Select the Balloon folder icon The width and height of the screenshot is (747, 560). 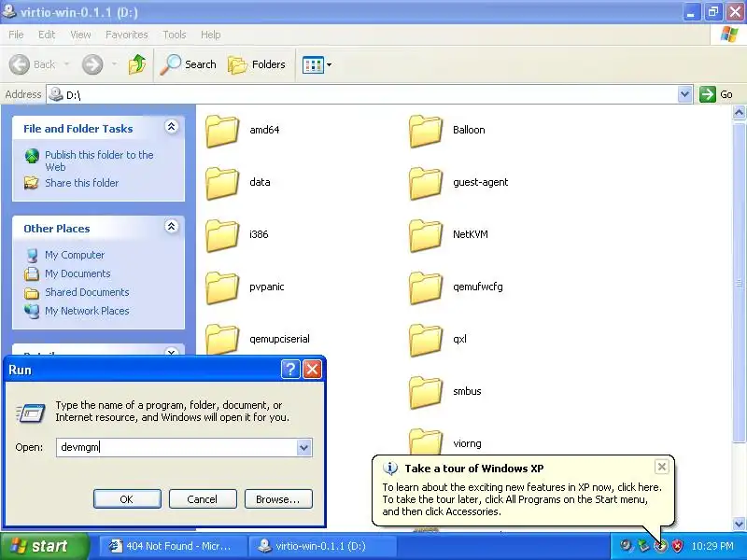click(426, 131)
